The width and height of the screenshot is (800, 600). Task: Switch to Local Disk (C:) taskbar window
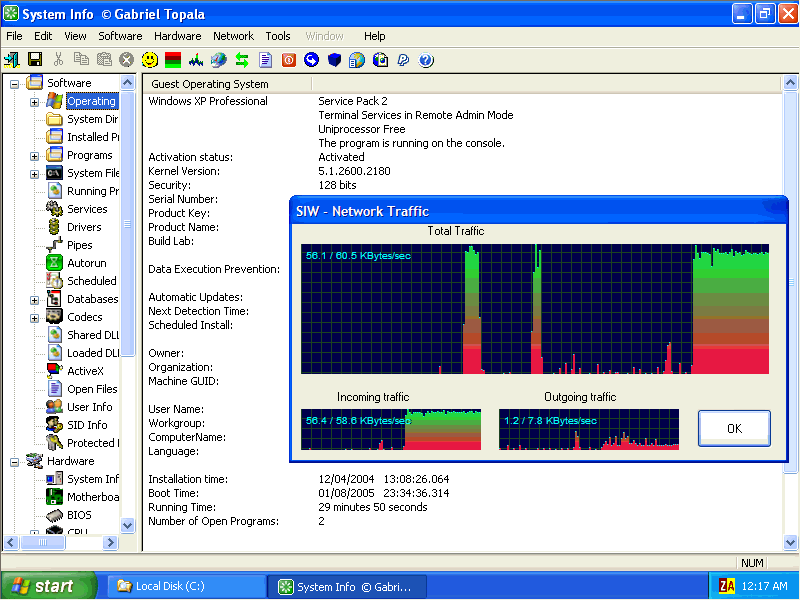(186, 586)
